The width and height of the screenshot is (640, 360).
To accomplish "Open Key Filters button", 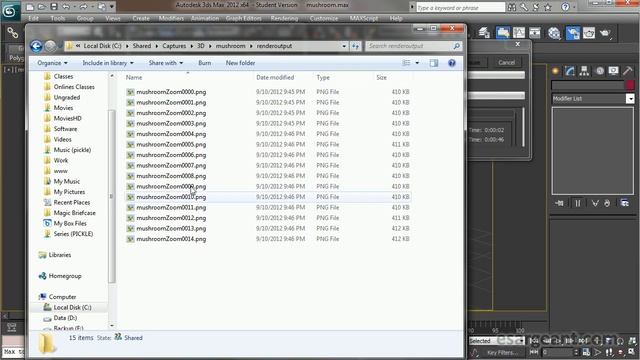I will (x=502, y=352).
